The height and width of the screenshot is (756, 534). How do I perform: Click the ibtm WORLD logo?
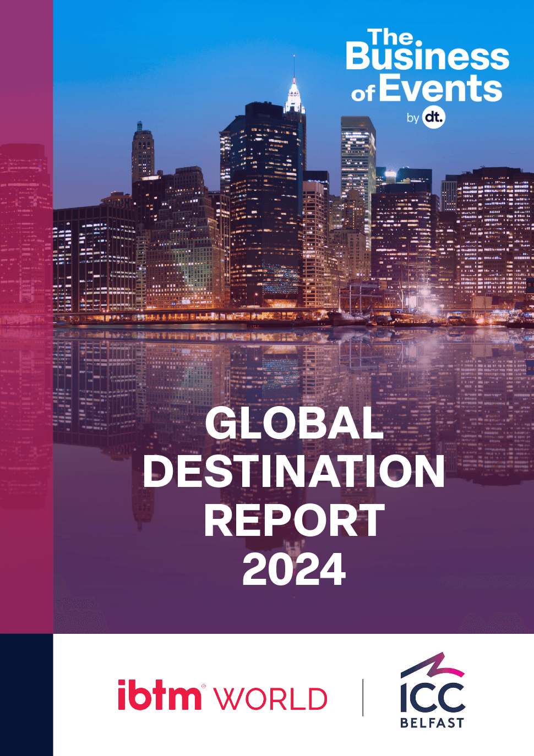pos(222,695)
